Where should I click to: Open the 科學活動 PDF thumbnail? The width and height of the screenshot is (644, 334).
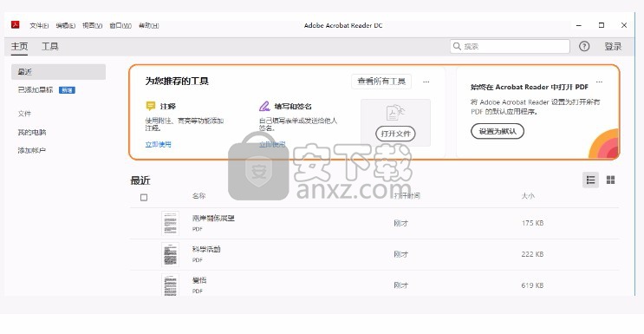coord(170,254)
